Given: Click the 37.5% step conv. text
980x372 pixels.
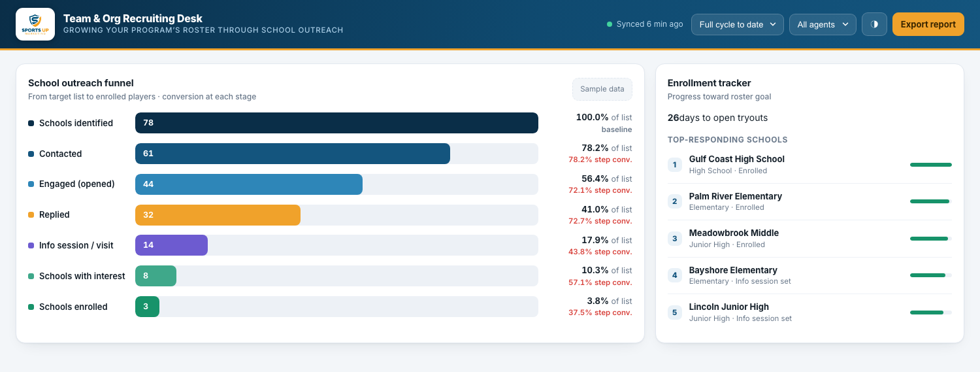Looking at the screenshot, I should [600, 313].
